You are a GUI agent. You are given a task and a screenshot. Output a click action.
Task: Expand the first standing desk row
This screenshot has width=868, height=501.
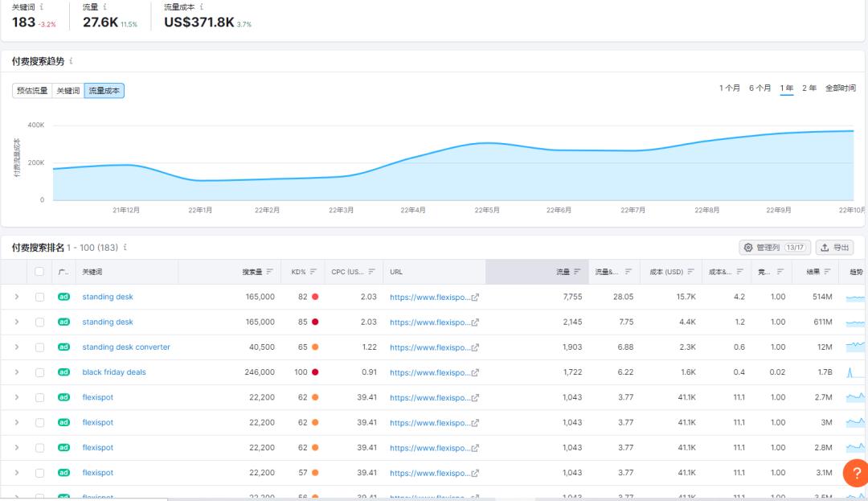tap(16, 297)
